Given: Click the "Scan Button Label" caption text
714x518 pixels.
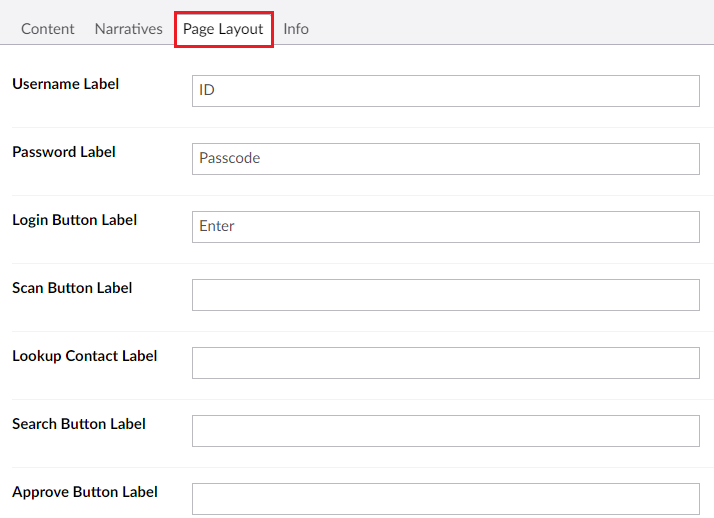Looking at the screenshot, I should coord(72,288).
